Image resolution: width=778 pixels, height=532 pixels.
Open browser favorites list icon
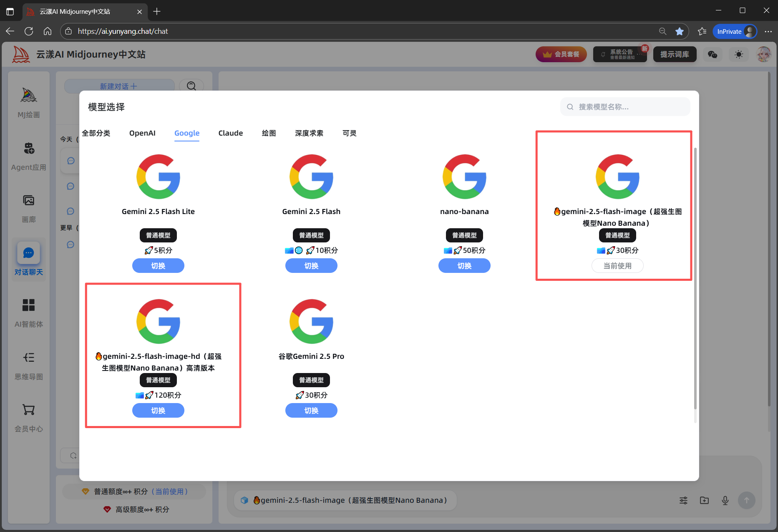coord(702,31)
